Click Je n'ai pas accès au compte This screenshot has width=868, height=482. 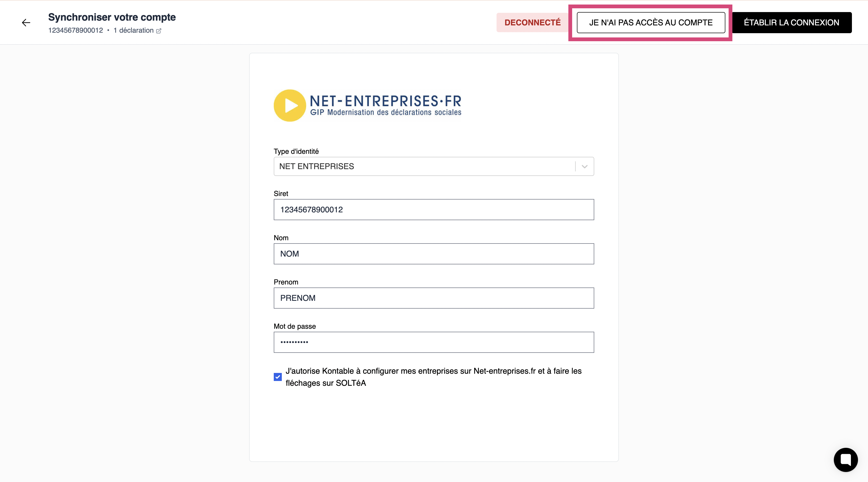pos(651,23)
